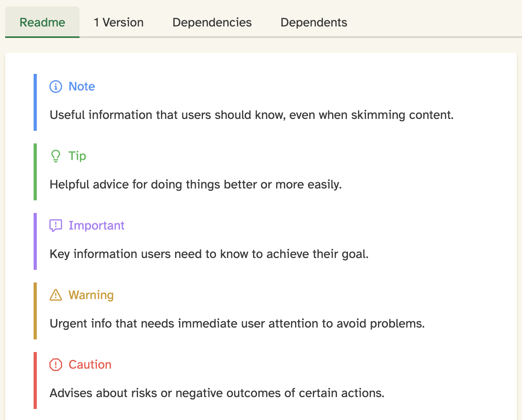The image size is (522, 420).
Task: Switch to the Readme tab
Action: click(x=42, y=23)
